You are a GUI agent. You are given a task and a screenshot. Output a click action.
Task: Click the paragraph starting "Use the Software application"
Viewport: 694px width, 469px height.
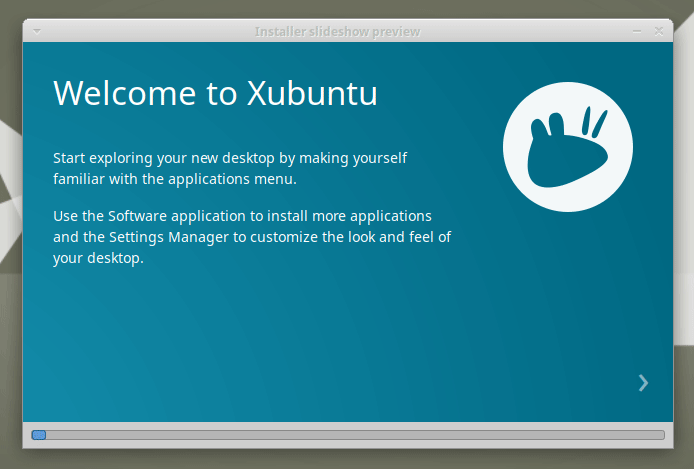tap(252, 237)
